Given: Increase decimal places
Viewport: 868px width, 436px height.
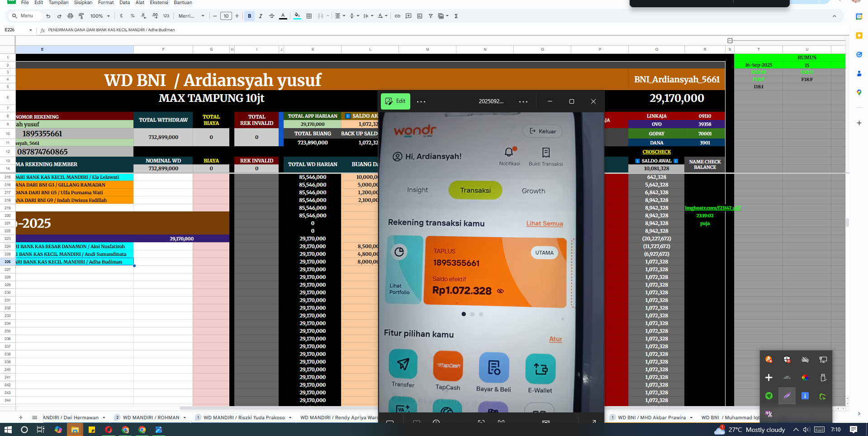Looking at the screenshot, I should click(x=155, y=16).
